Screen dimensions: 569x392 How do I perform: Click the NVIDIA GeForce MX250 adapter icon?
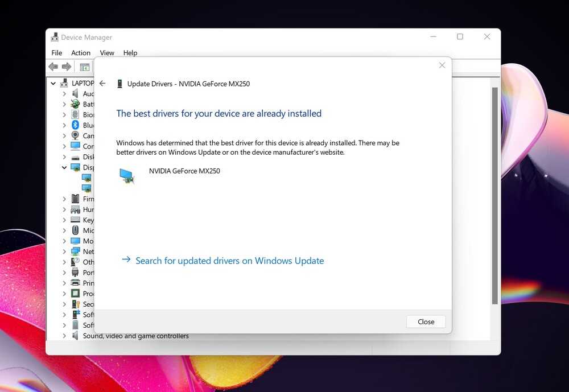click(127, 176)
